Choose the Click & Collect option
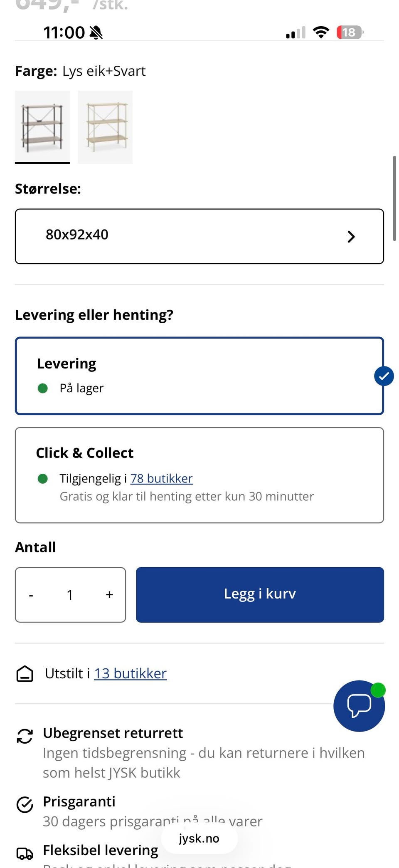This screenshot has width=399, height=868. tap(199, 475)
